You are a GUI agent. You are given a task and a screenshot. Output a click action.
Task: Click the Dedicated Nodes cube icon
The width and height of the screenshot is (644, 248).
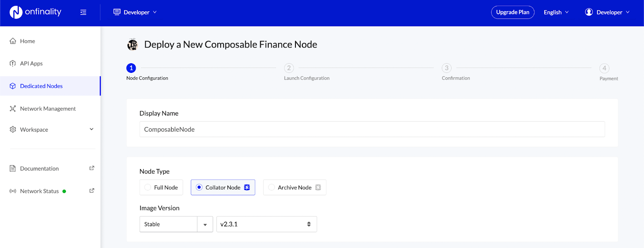tap(13, 86)
